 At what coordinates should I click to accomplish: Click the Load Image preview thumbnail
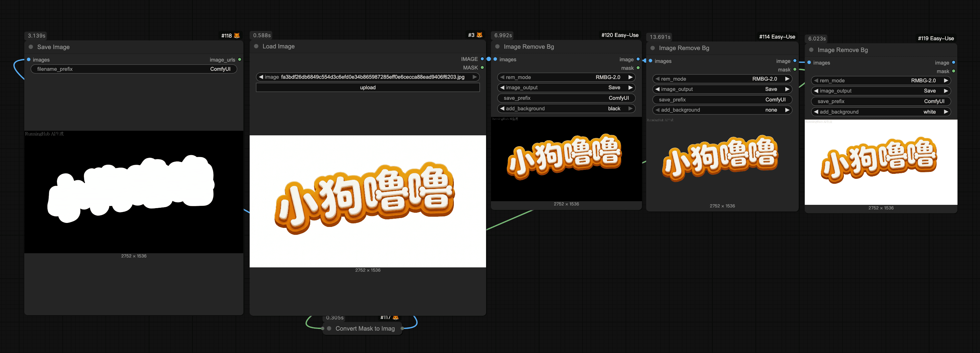pyautogui.click(x=368, y=202)
